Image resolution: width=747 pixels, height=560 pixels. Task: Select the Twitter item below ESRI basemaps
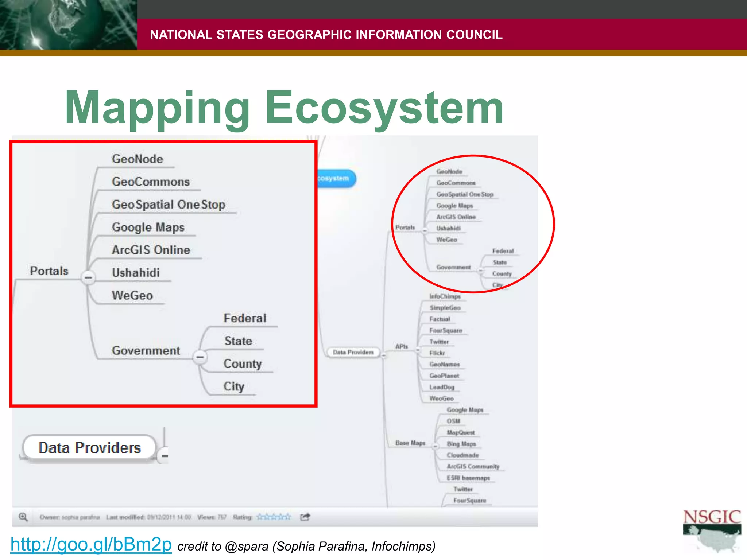pyautogui.click(x=463, y=489)
